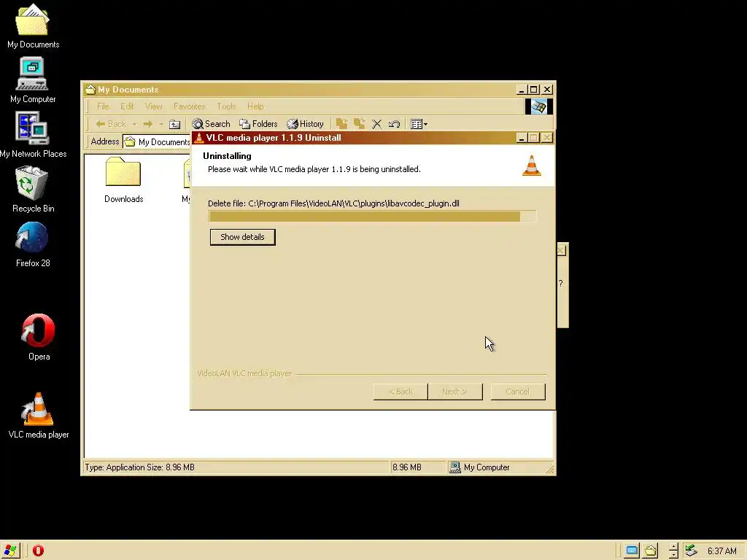Click the Next button in VLC uninstaller

455,392
